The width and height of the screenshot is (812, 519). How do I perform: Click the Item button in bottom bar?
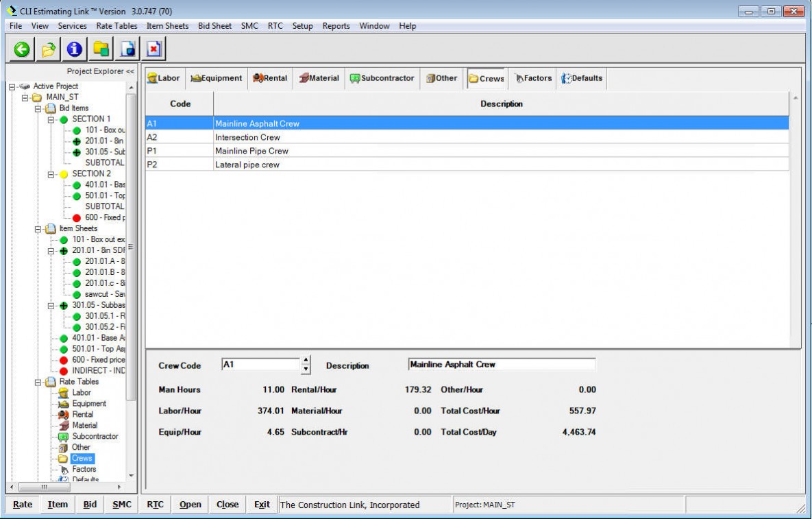58,505
